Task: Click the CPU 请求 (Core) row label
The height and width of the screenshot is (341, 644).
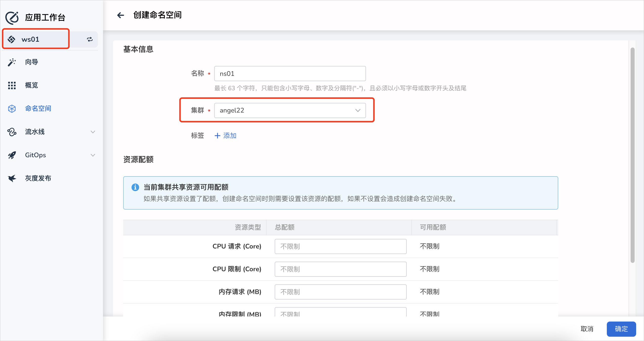Action: [237, 246]
